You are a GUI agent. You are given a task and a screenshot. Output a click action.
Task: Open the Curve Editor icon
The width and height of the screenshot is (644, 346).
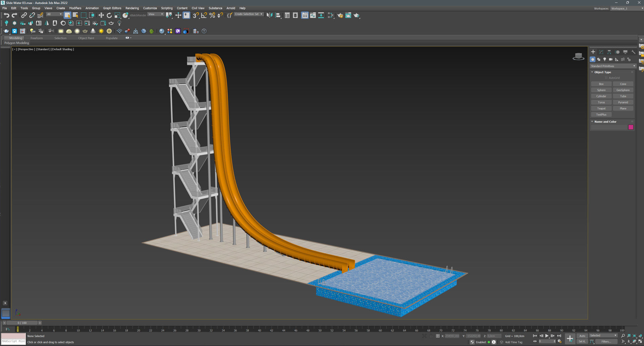(x=313, y=15)
